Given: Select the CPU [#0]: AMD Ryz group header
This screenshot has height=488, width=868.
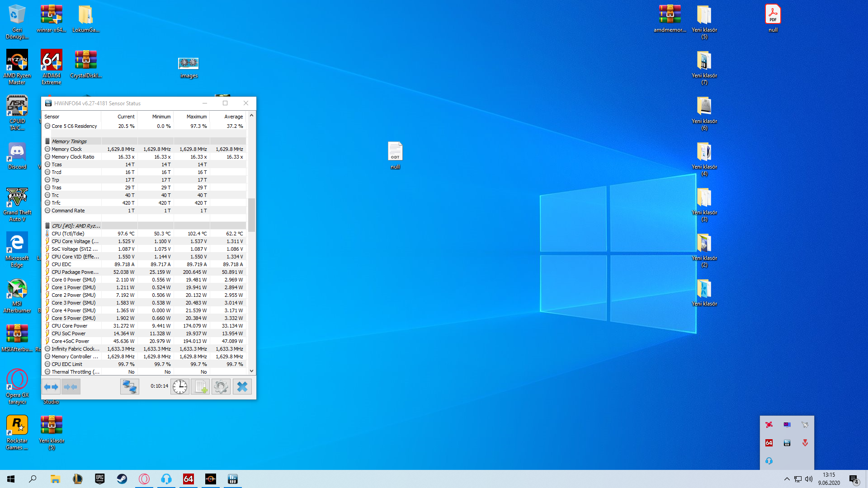Looking at the screenshot, I should click(144, 226).
